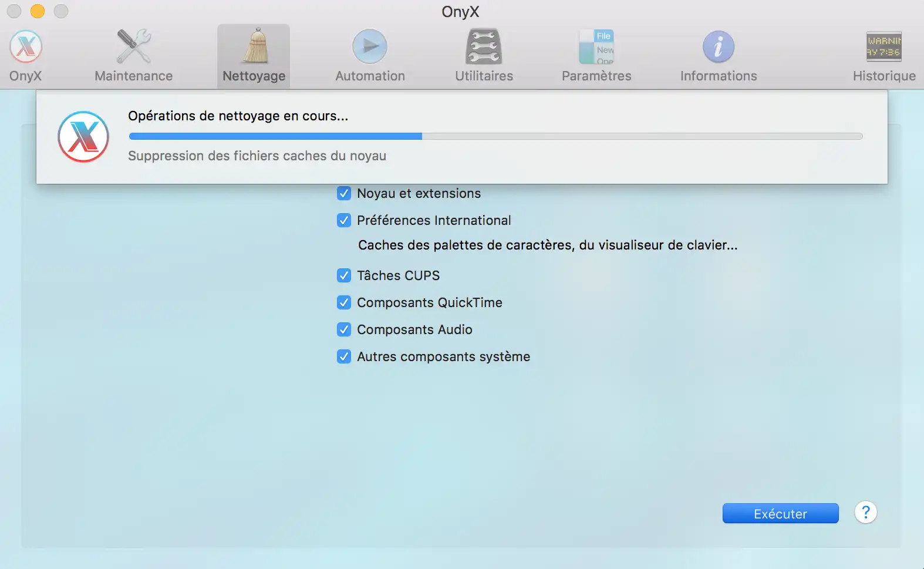Screen dimensions: 924x569
Task: Open the Historique log icon
Action: tap(884, 47)
